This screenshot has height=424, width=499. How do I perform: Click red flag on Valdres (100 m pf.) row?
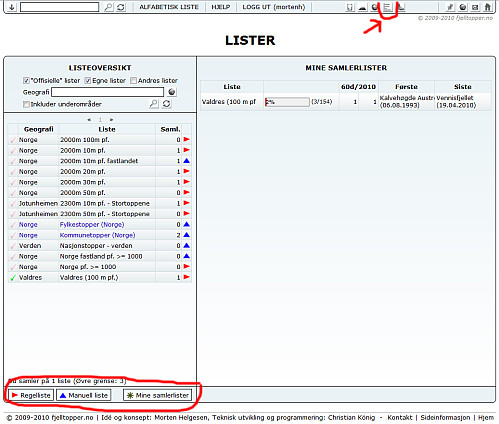coord(187,277)
